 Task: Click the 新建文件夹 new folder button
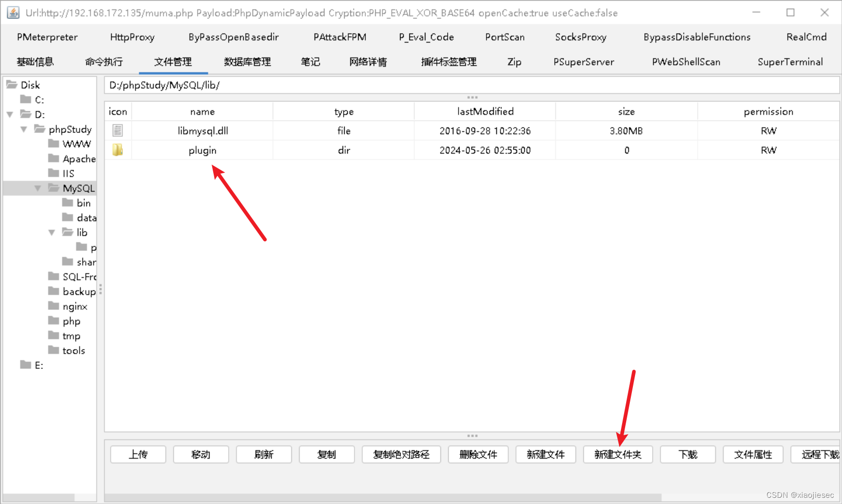(618, 454)
